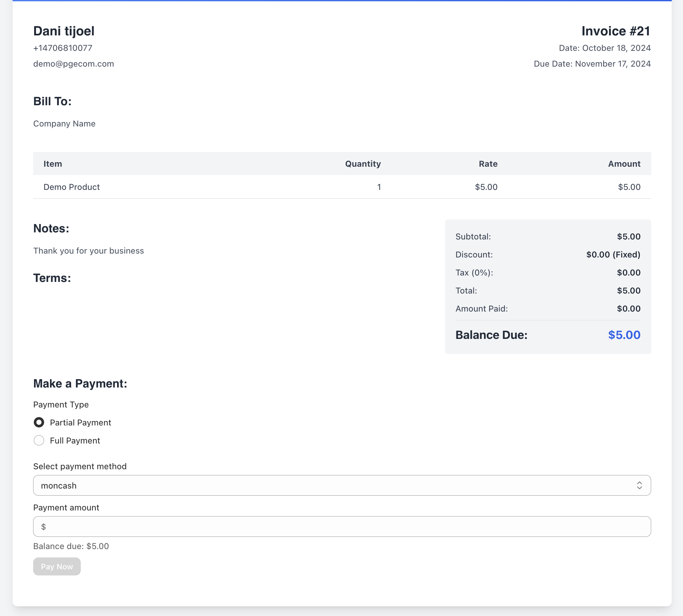Click the Quantity column header
This screenshot has width=683, height=616.
[363, 164]
